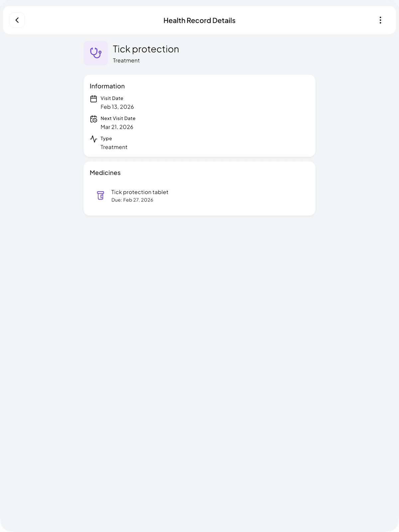The width and height of the screenshot is (399, 532).
Task: Click the Visit Date calendar icon
Action: tap(93, 98)
